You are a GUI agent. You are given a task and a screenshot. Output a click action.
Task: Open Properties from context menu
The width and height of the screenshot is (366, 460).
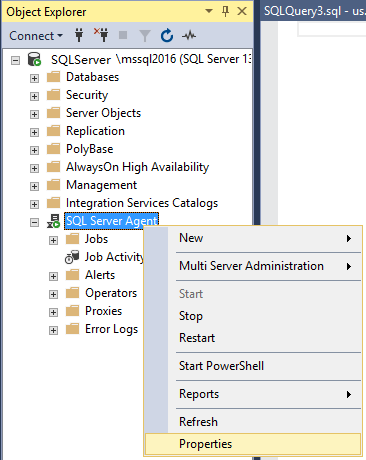[253, 444]
